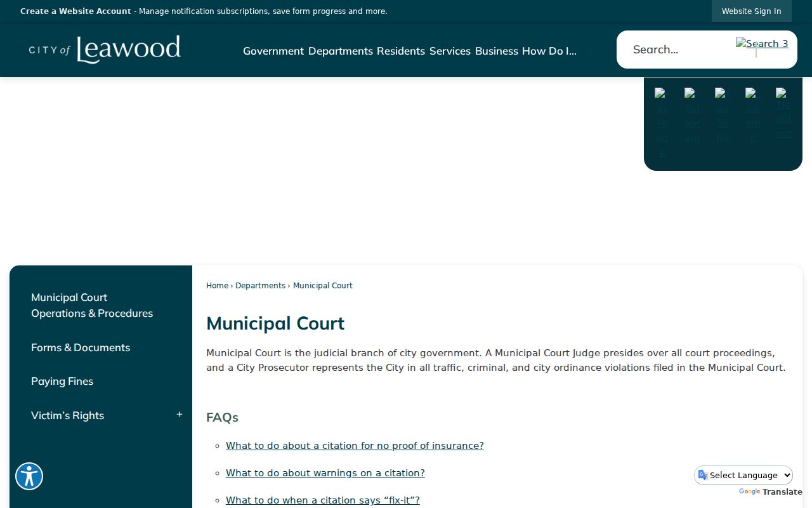Click Website Sign In button

tap(752, 11)
